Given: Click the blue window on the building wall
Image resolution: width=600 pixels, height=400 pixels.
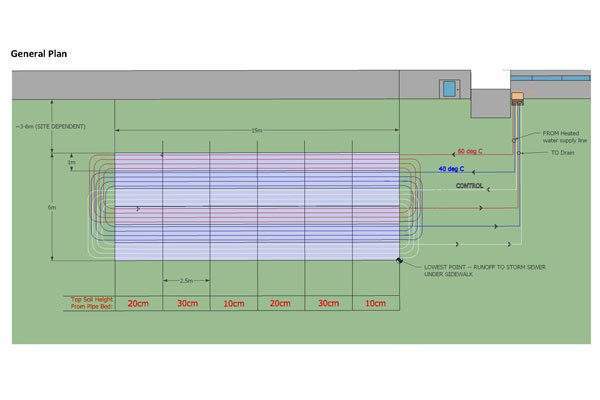Looking at the screenshot, I should click(x=449, y=88).
